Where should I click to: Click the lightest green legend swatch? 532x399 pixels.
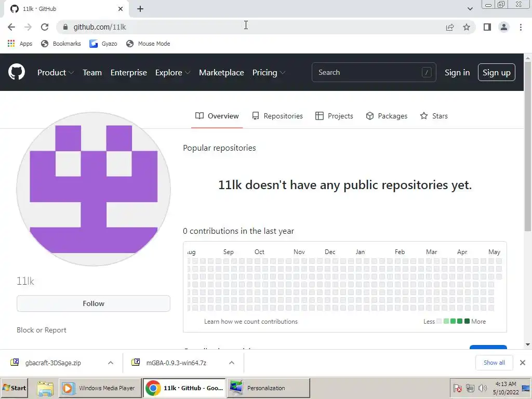tap(446, 321)
